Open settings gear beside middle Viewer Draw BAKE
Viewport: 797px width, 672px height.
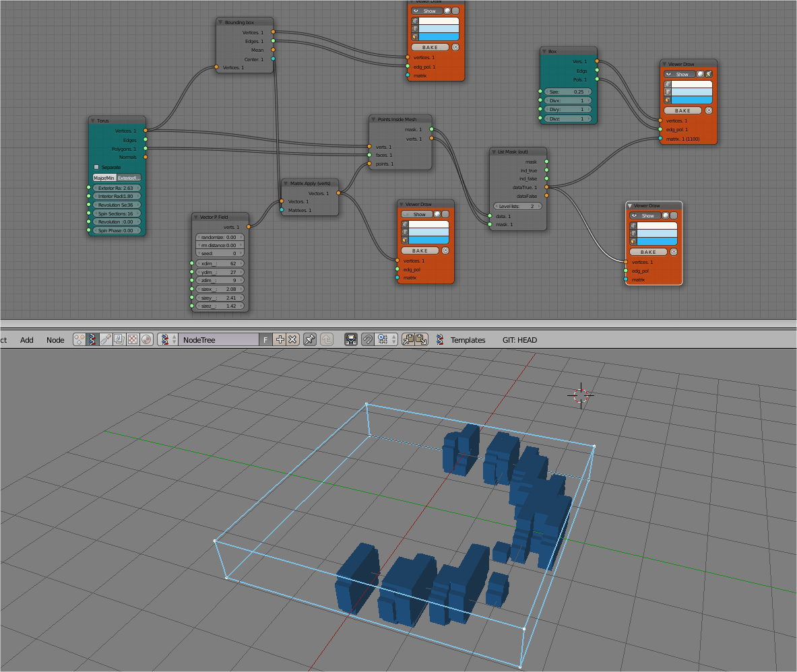pos(445,251)
